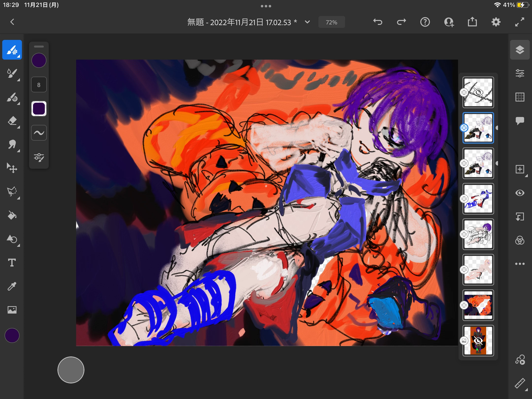Image resolution: width=532 pixels, height=399 pixels.
Task: Undo the last action
Action: (378, 22)
